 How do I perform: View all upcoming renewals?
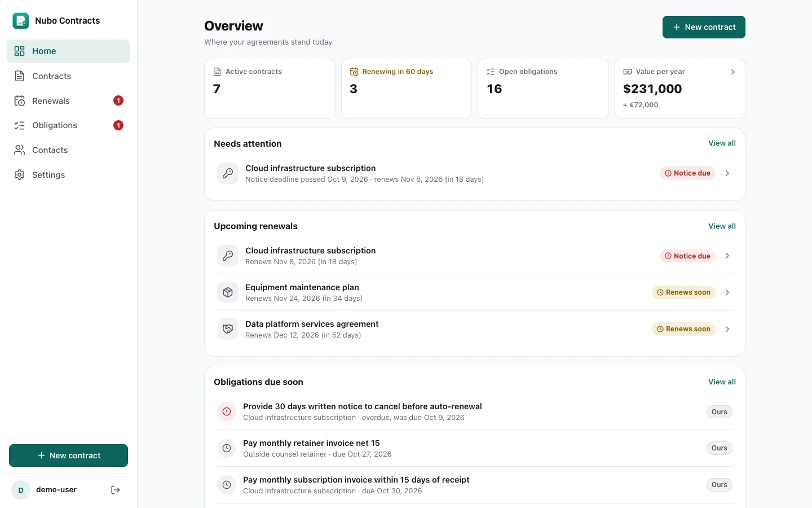[722, 226]
